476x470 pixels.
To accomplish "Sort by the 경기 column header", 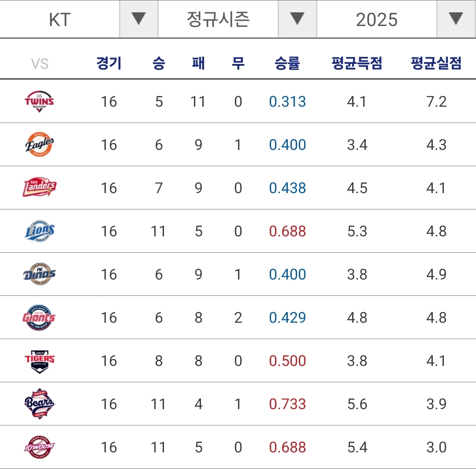I will [x=109, y=63].
